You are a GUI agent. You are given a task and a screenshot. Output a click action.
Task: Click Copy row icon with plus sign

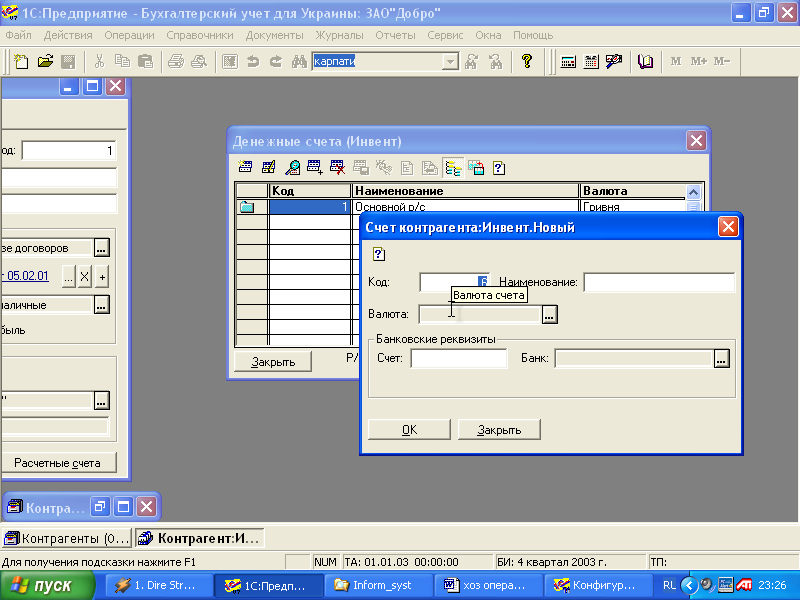click(315, 167)
